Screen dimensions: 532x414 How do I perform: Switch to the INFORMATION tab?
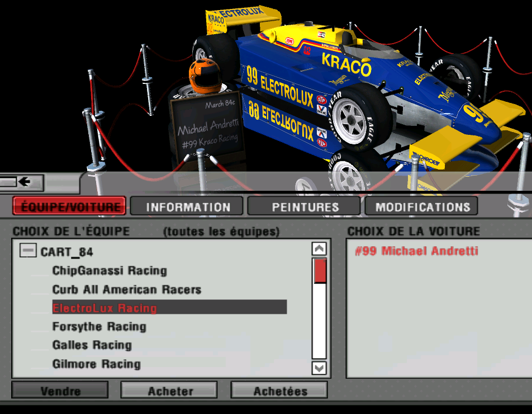187,206
